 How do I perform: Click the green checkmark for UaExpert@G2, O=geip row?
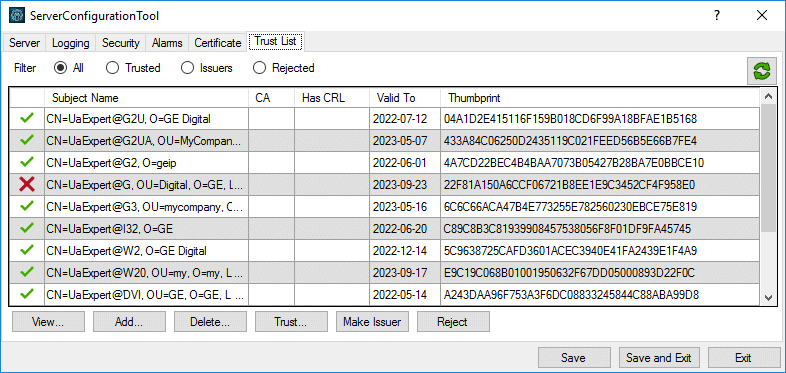pyautogui.click(x=27, y=162)
